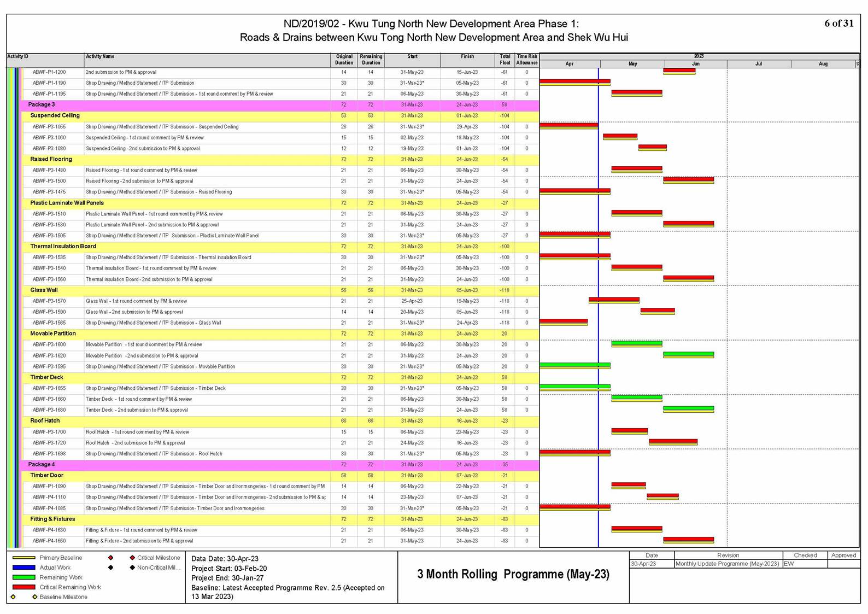The height and width of the screenshot is (614, 868).
Task: Click 'Glass Wall - 2nd submission to PM & approval'
Action: tap(134, 312)
